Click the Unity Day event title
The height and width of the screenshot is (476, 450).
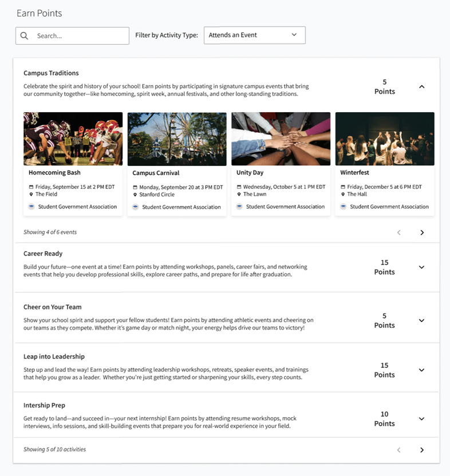(250, 172)
